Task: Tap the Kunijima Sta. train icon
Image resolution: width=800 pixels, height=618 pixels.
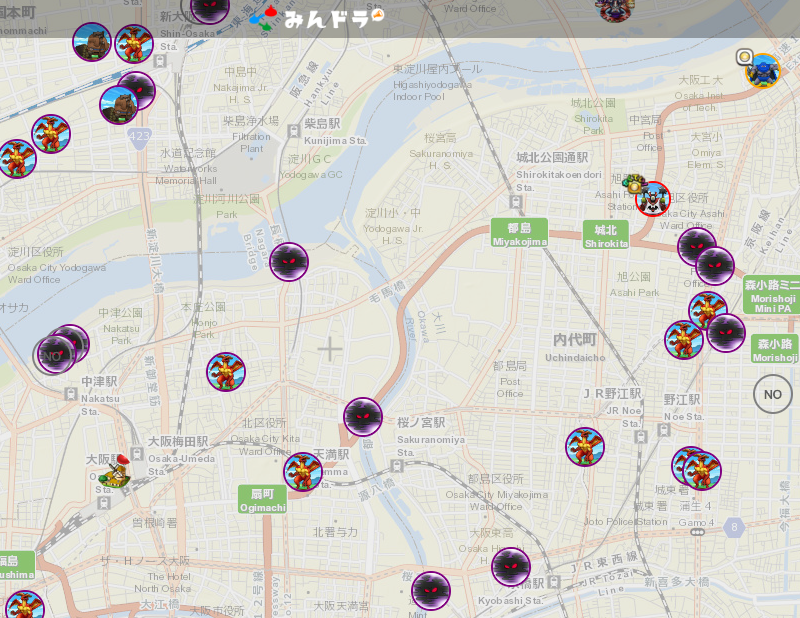Action: (x=293, y=131)
